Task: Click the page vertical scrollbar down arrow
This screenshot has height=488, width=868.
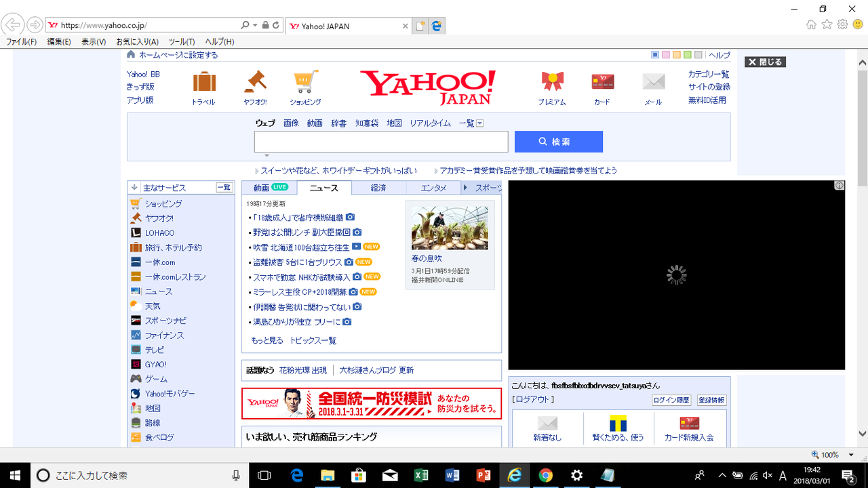Action: pyautogui.click(x=863, y=434)
